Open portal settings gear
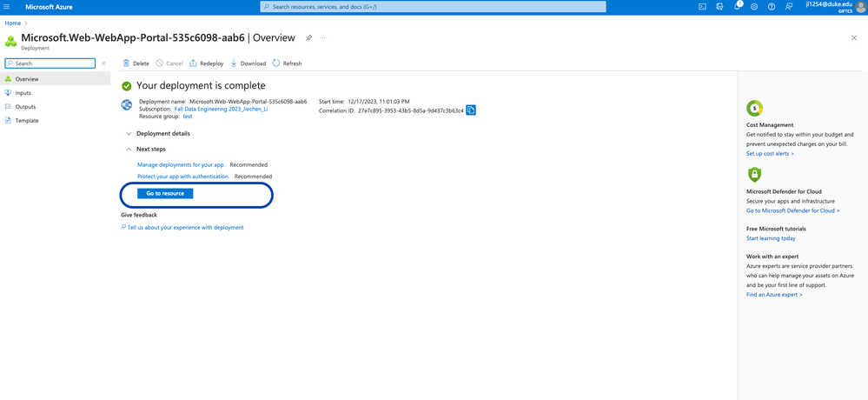This screenshot has width=868, height=400. click(754, 7)
